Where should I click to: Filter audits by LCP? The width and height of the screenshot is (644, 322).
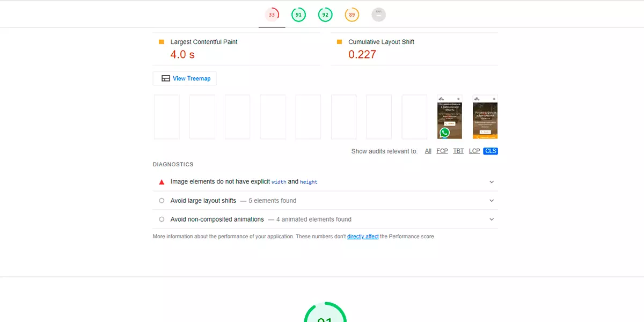point(474,151)
